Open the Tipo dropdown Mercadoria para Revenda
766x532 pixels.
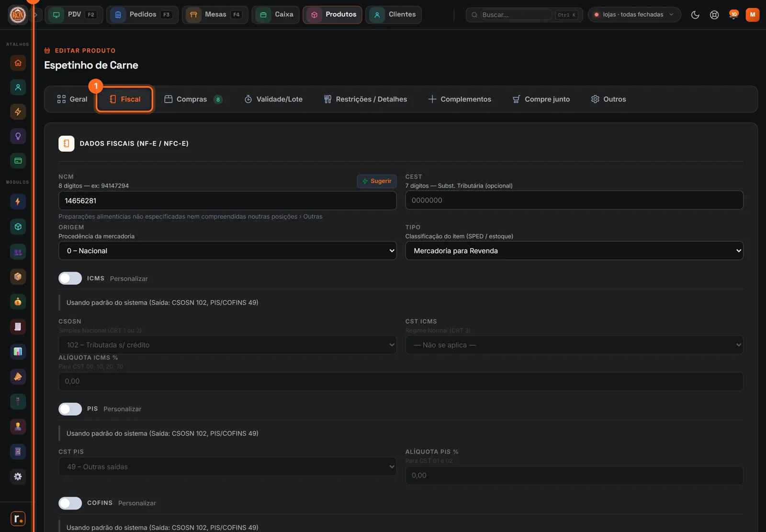(x=574, y=251)
